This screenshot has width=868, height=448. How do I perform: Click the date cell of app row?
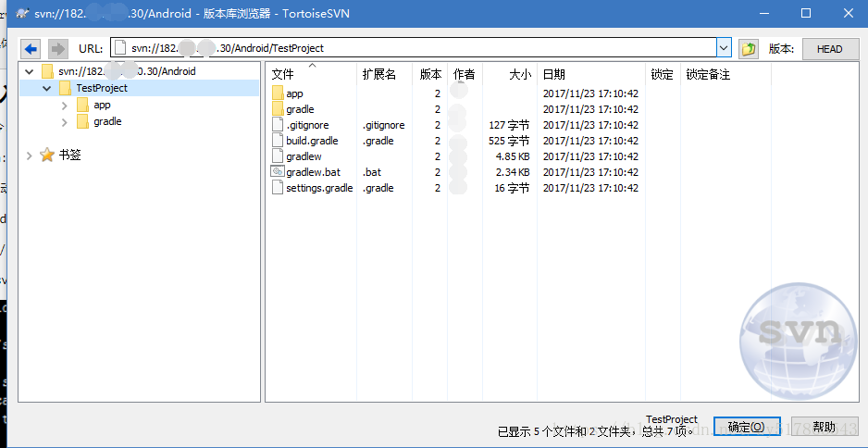coord(590,93)
